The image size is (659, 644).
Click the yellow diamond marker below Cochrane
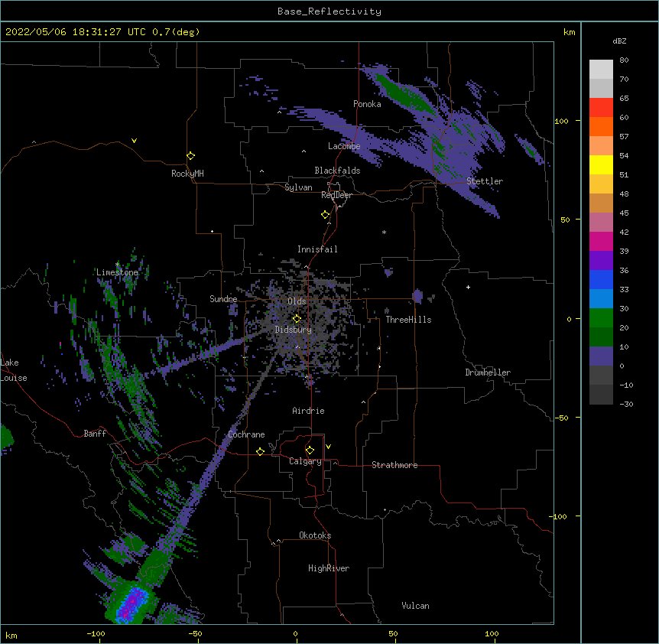[260, 451]
